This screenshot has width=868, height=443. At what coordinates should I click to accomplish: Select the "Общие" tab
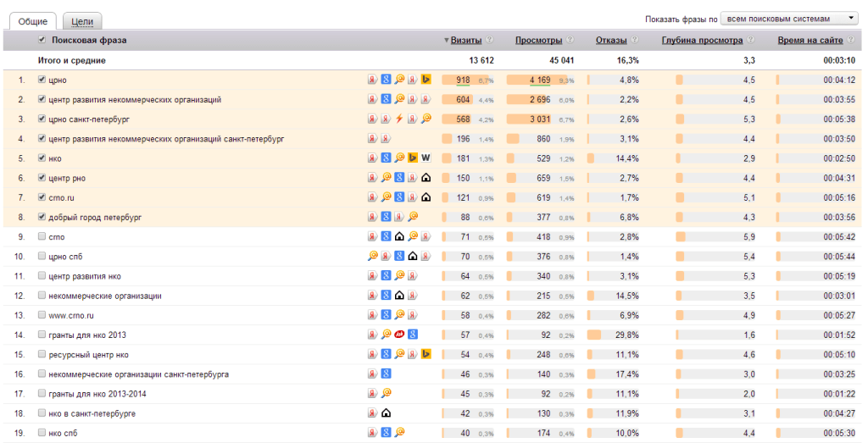click(x=33, y=21)
